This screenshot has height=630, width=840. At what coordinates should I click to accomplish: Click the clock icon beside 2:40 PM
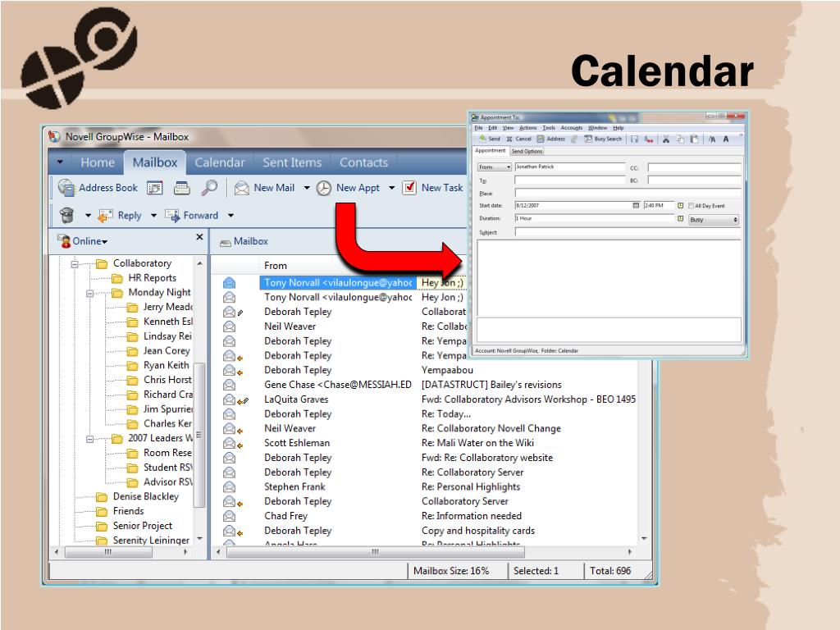pos(680,206)
